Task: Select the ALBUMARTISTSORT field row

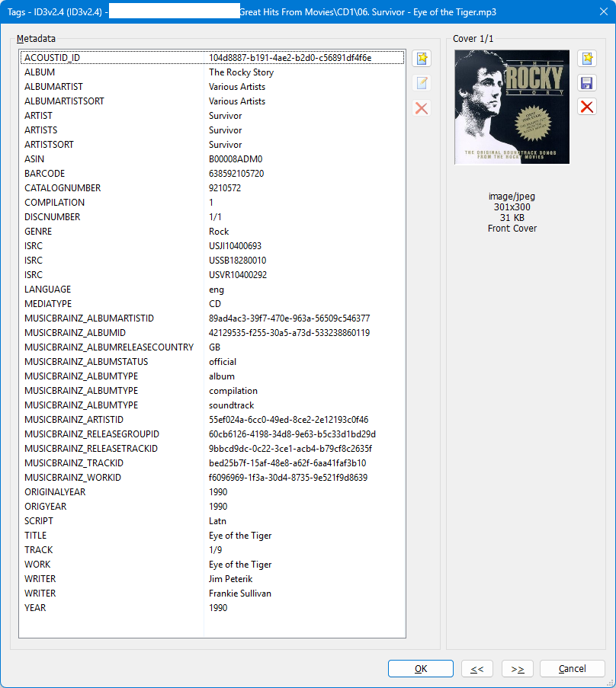Action: coord(212,101)
